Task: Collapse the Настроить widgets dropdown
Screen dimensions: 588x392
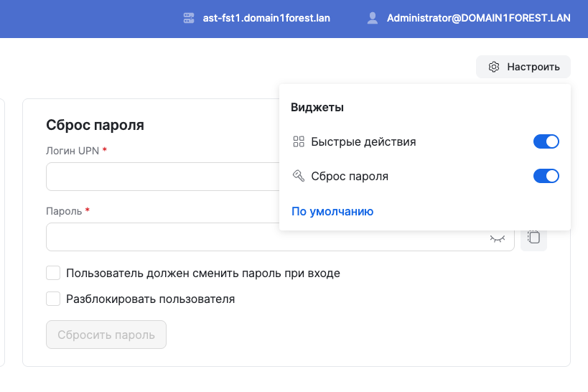Action: coord(523,67)
